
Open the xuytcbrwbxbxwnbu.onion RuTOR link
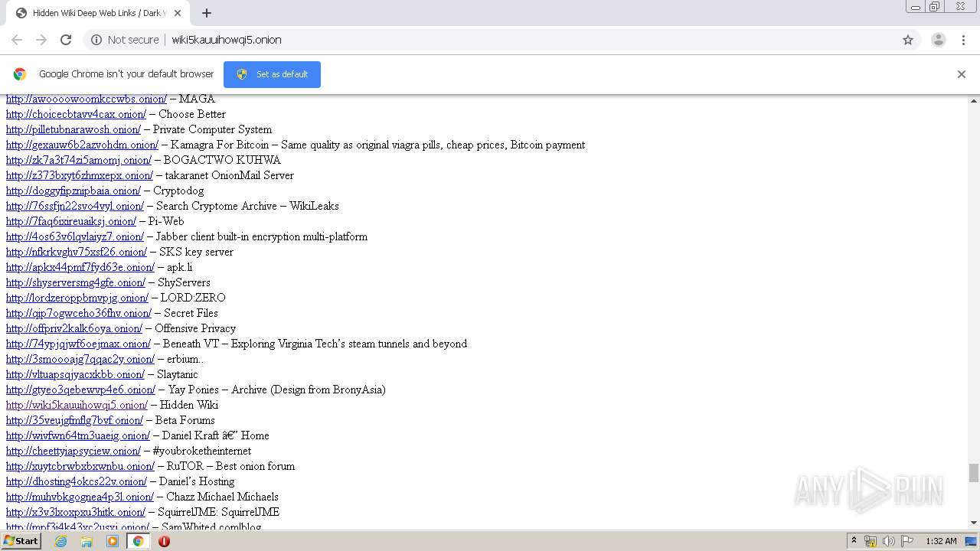80,466
